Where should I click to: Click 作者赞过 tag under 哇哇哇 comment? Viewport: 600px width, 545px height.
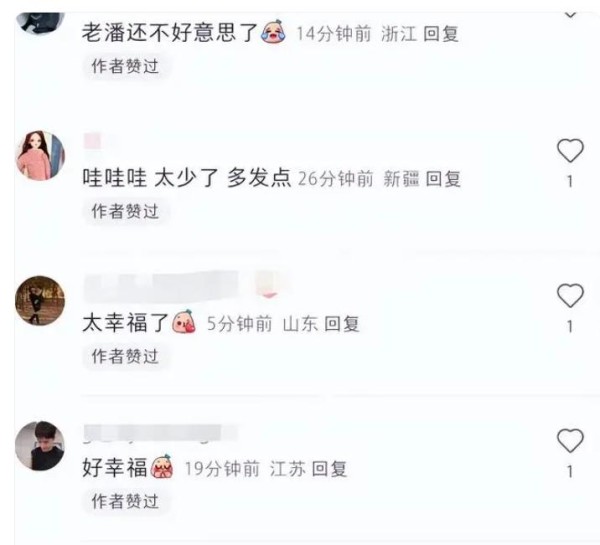[125, 211]
